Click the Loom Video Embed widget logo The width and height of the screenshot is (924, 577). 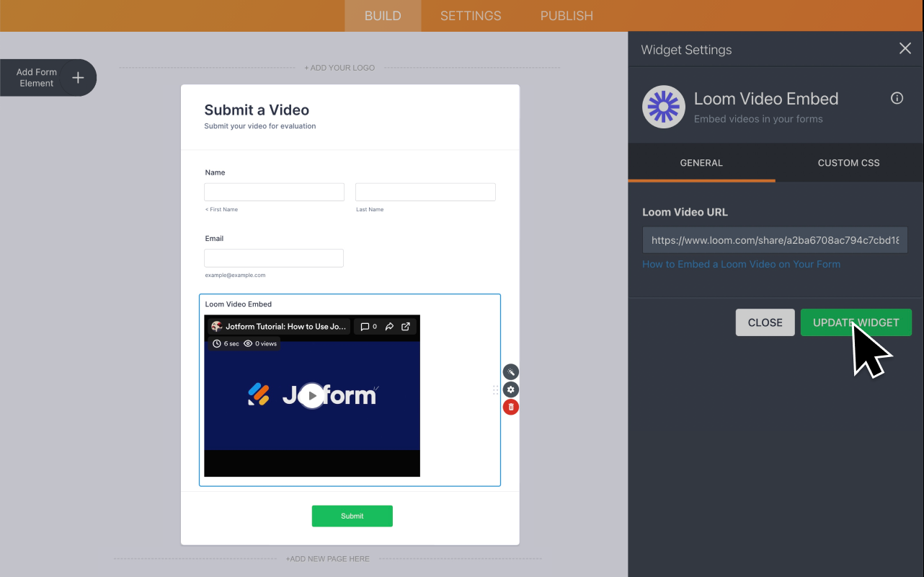[663, 106]
